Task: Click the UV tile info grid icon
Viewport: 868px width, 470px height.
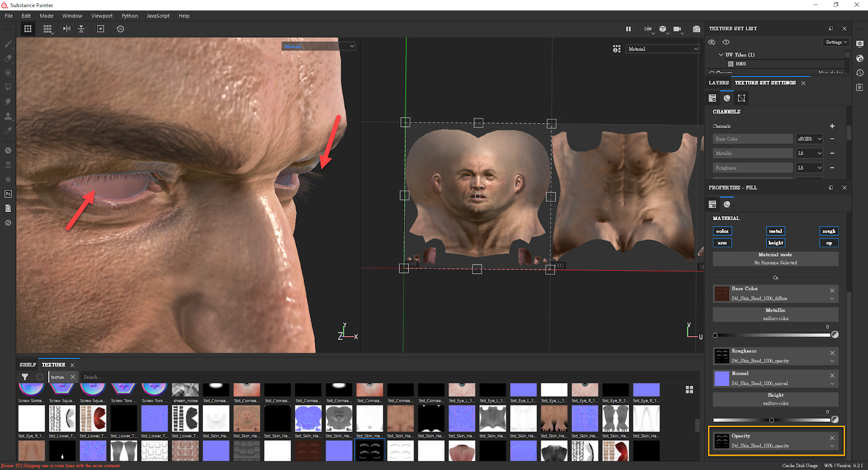Action: click(x=617, y=49)
